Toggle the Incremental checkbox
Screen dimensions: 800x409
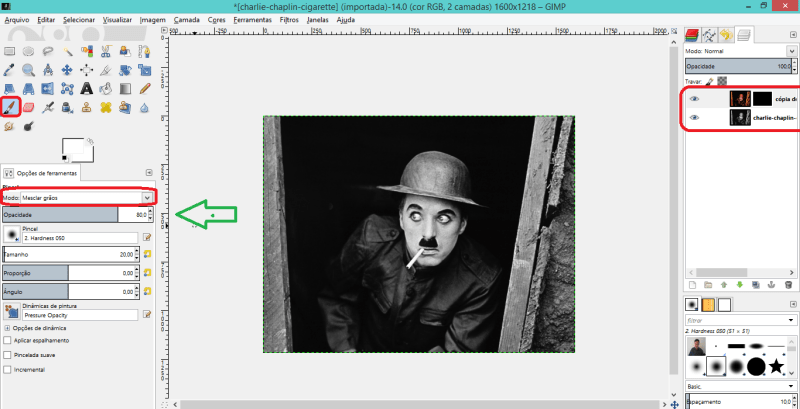coord(8,369)
